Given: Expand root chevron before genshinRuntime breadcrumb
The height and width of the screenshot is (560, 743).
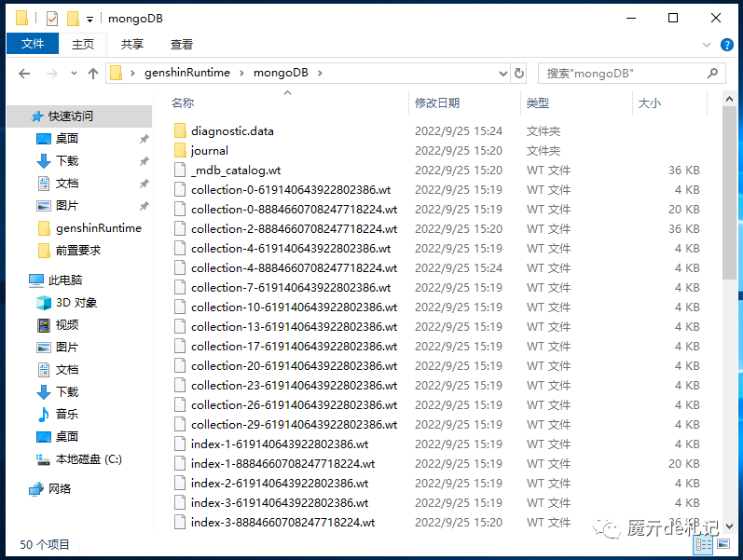Looking at the screenshot, I should click(133, 73).
